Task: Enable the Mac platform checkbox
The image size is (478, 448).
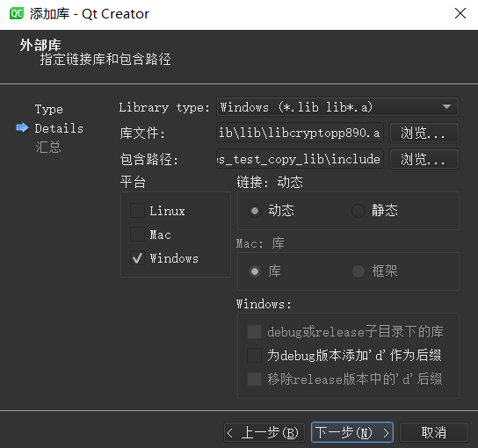Action: coord(137,235)
